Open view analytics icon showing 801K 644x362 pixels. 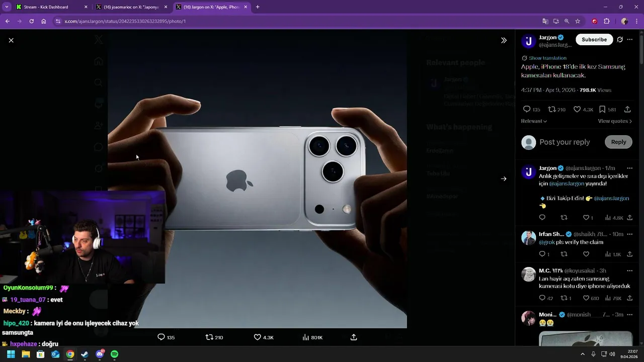(x=305, y=337)
